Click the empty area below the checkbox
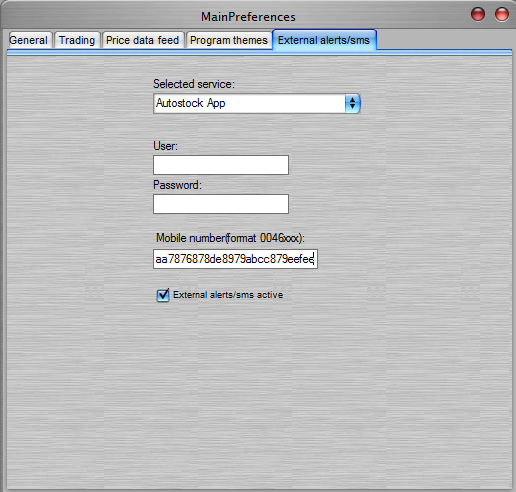 [259, 393]
